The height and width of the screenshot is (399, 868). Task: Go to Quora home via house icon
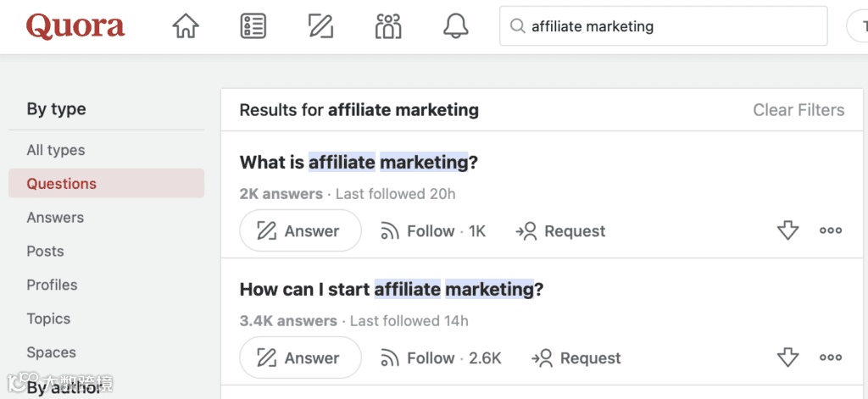186,27
